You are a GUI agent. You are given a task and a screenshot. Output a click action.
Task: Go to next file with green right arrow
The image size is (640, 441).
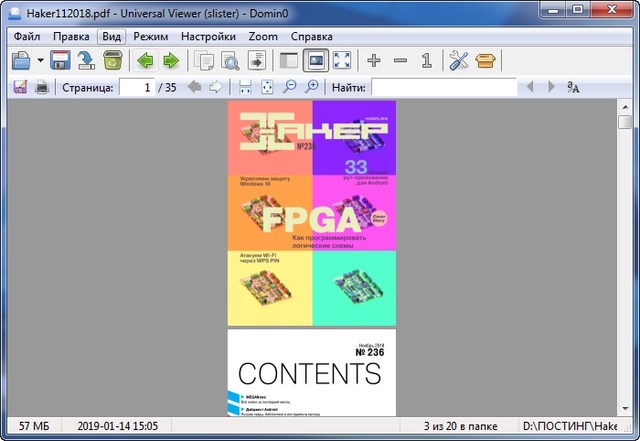coord(171,61)
